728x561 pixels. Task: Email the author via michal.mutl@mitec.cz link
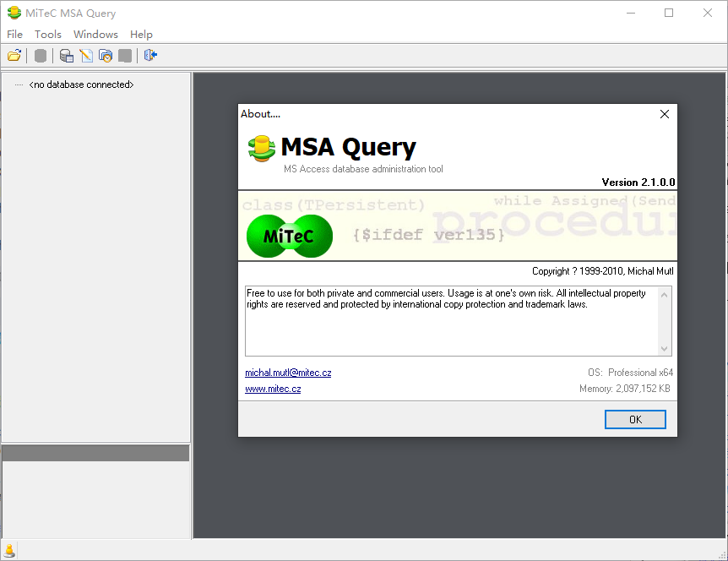pos(290,372)
